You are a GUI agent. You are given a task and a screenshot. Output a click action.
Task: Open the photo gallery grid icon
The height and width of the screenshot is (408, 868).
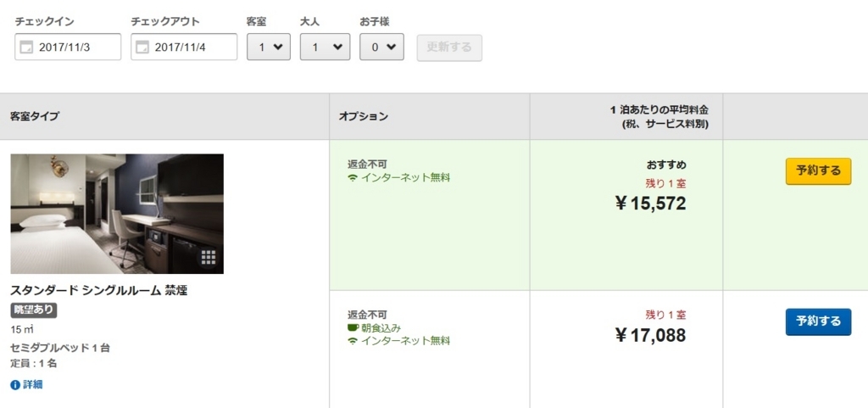click(209, 257)
